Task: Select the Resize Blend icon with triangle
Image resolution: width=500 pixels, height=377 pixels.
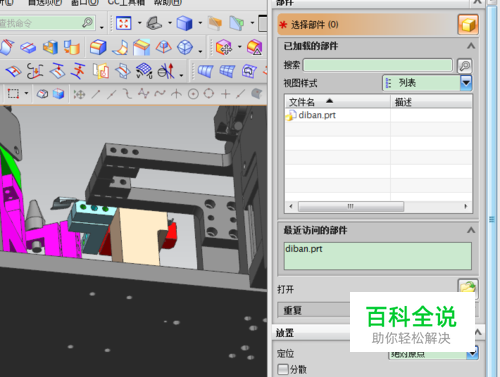Action: pos(255,47)
